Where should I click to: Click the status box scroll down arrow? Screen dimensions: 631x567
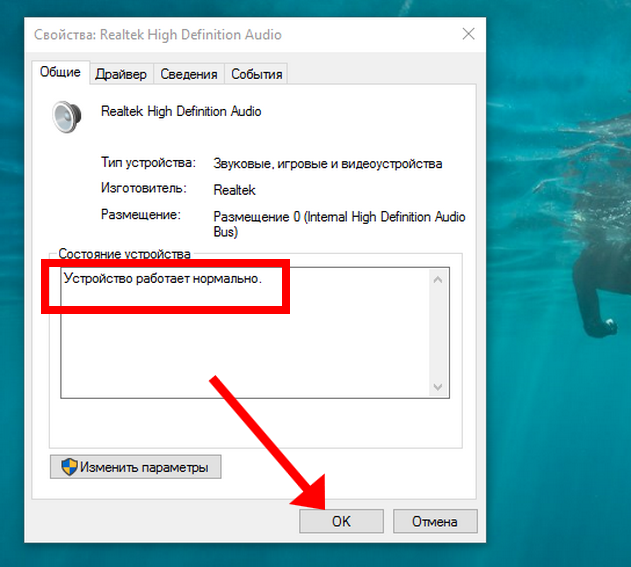point(437,387)
